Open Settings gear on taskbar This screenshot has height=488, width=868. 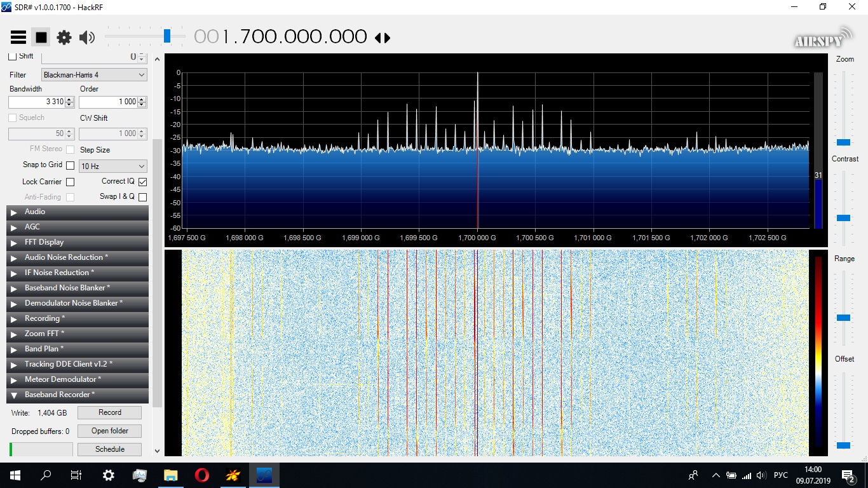point(109,475)
